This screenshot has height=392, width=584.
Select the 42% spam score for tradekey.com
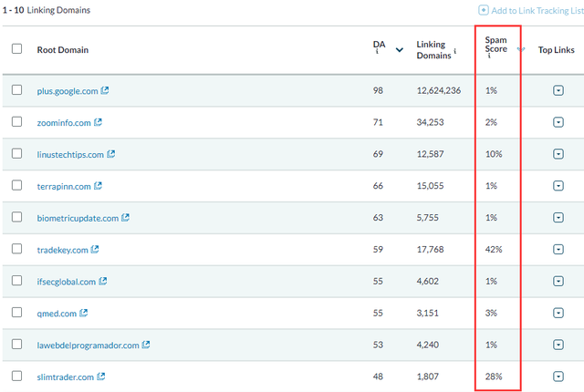[494, 249]
